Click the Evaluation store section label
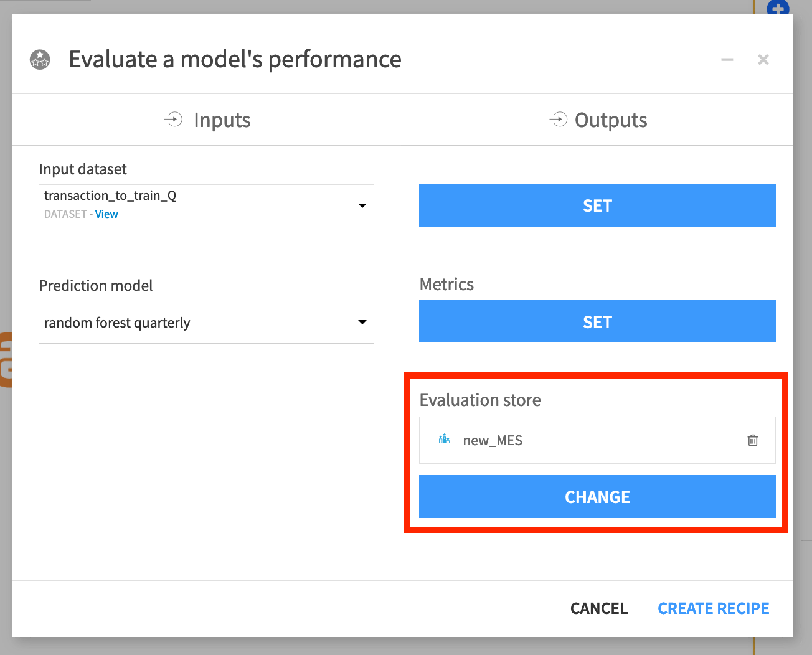The height and width of the screenshot is (655, 812). click(480, 400)
